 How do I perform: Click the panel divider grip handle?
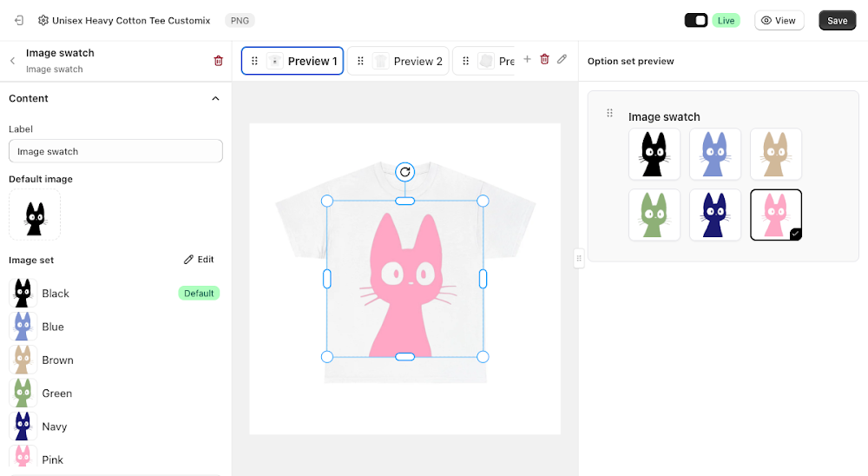[579, 258]
